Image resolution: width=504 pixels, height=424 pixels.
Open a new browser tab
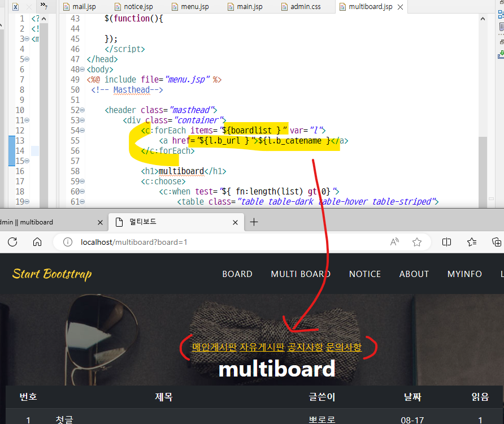coord(254,222)
